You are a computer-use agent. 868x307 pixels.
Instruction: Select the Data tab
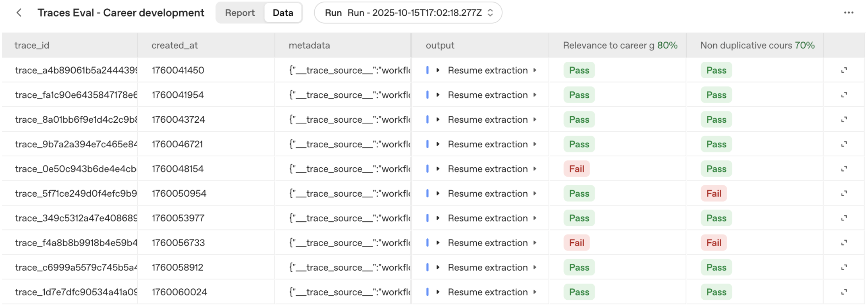(x=283, y=13)
